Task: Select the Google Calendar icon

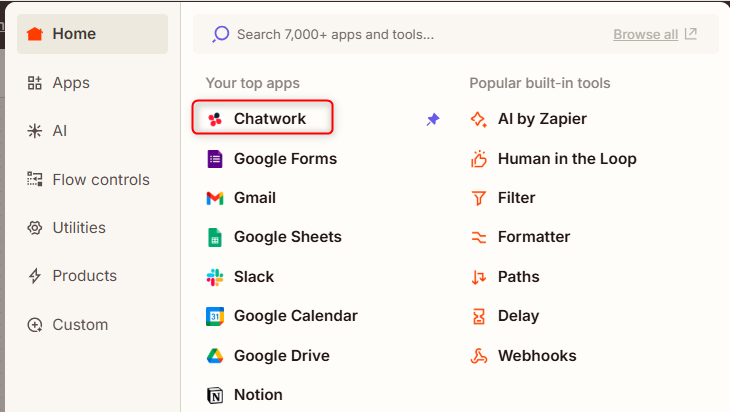Action: click(215, 316)
